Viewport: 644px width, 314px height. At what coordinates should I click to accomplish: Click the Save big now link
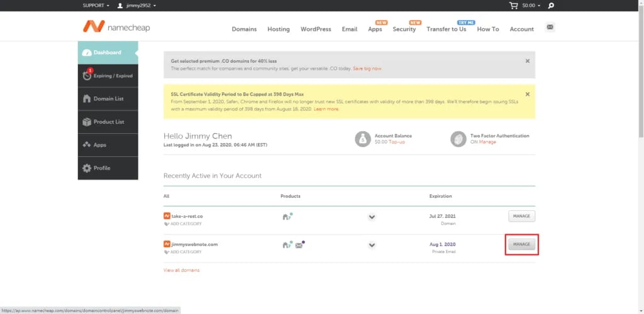click(x=367, y=68)
